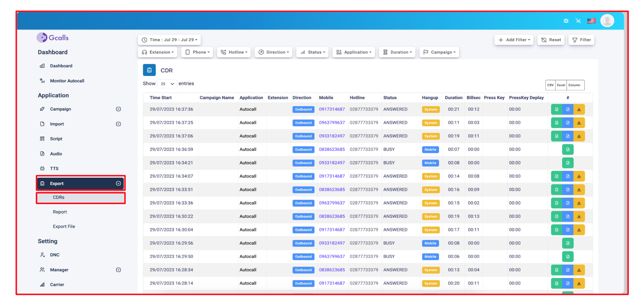The width and height of the screenshot is (644, 308).
Task: Expand the Campaign sidebar chevron
Action: (118, 109)
